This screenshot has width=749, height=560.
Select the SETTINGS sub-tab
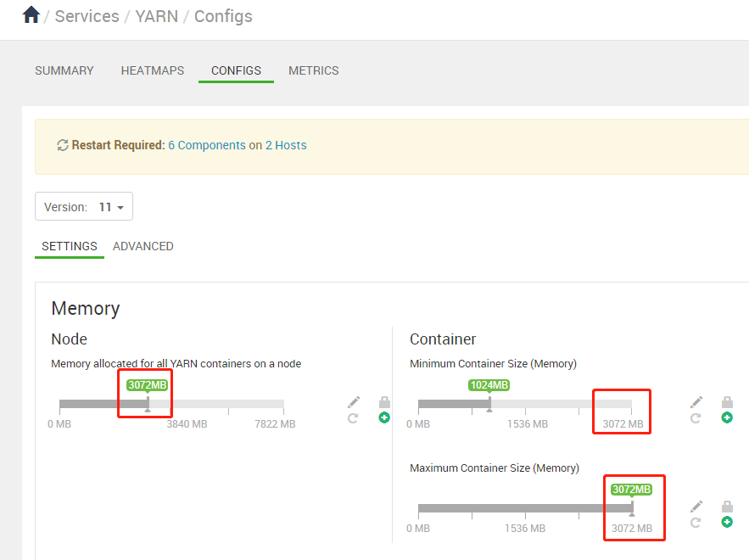[x=70, y=246]
